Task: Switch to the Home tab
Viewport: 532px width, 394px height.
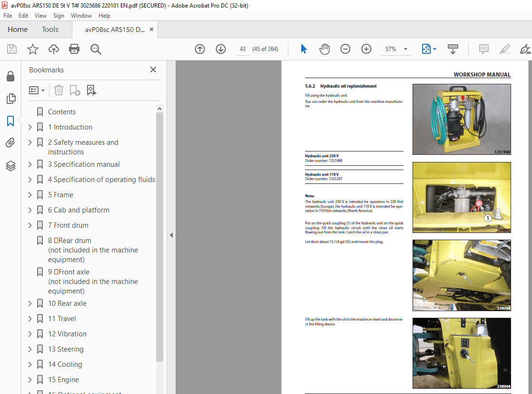Action: pyautogui.click(x=18, y=29)
